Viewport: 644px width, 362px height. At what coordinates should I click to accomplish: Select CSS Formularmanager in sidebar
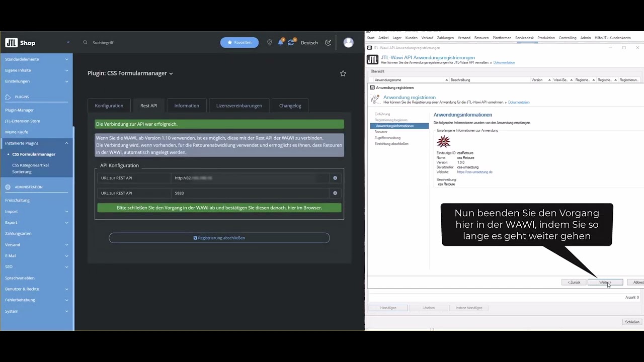[34, 154]
